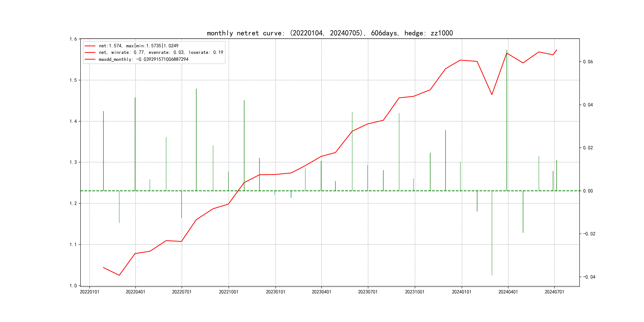The height and width of the screenshot is (322, 644).
Task: Click right y-axis tick label 0.00
Action: (x=588, y=191)
